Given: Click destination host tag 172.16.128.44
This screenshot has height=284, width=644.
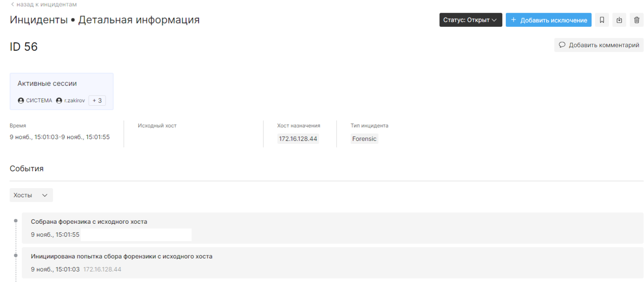Looking at the screenshot, I should click(x=298, y=139).
